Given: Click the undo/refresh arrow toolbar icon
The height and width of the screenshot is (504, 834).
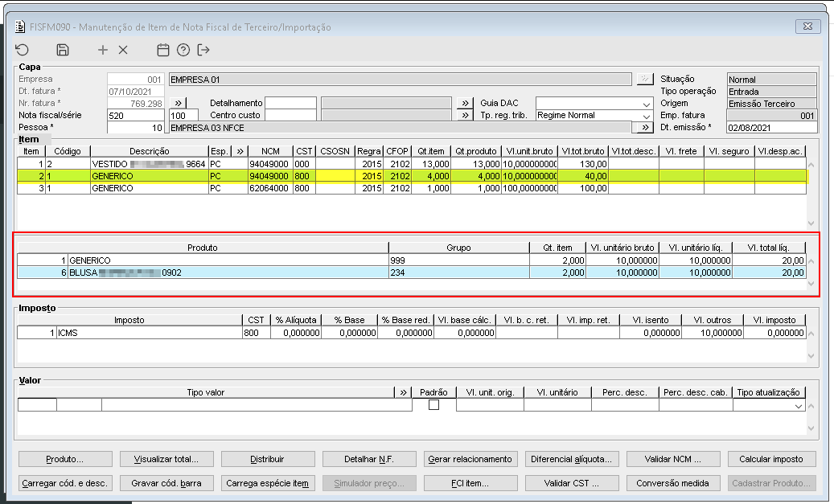Looking at the screenshot, I should coord(23,50).
